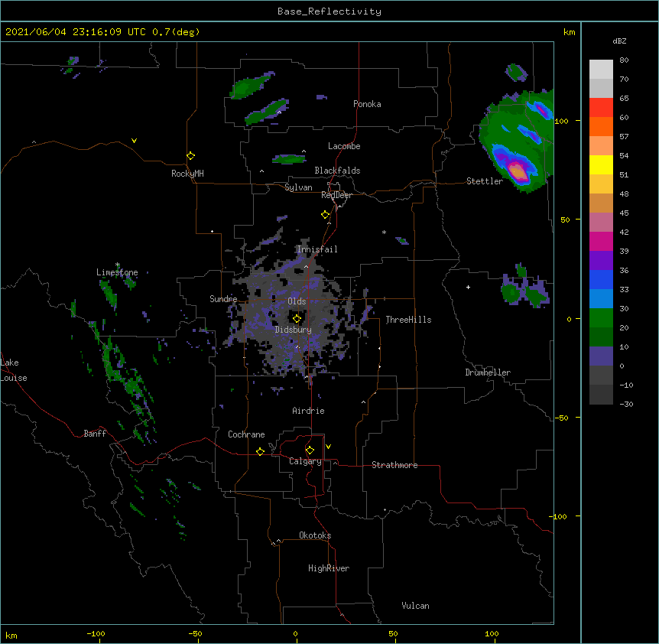
Task: Select the light gray 70-80 dBZ legend color
Action: tap(601, 70)
